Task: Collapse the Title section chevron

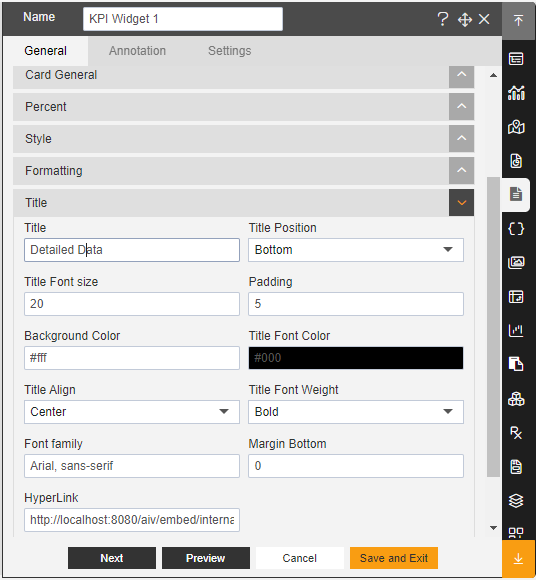Action: click(x=461, y=203)
